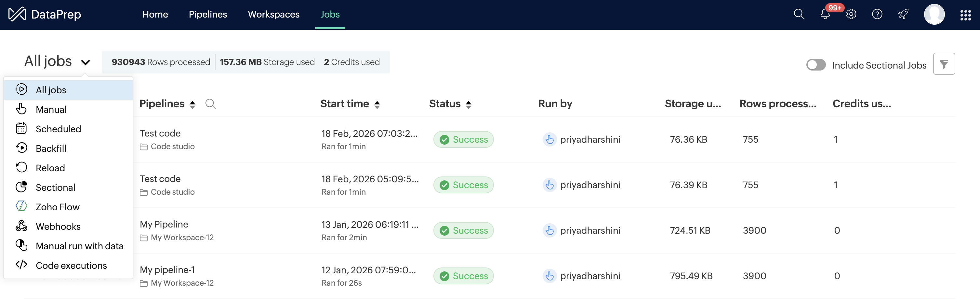Viewport: 980px width, 299px height.
Task: Open the search icon in top bar
Action: pos(799,14)
